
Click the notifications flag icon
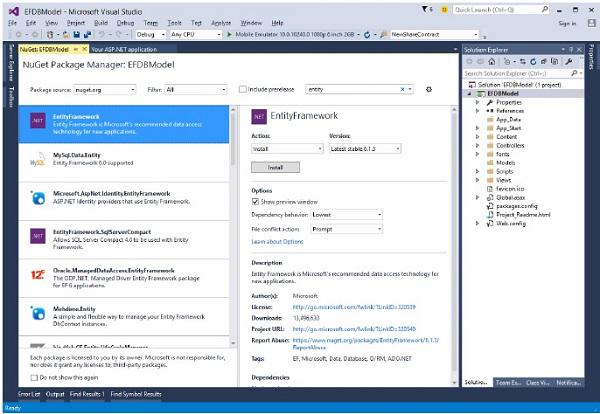pos(425,9)
